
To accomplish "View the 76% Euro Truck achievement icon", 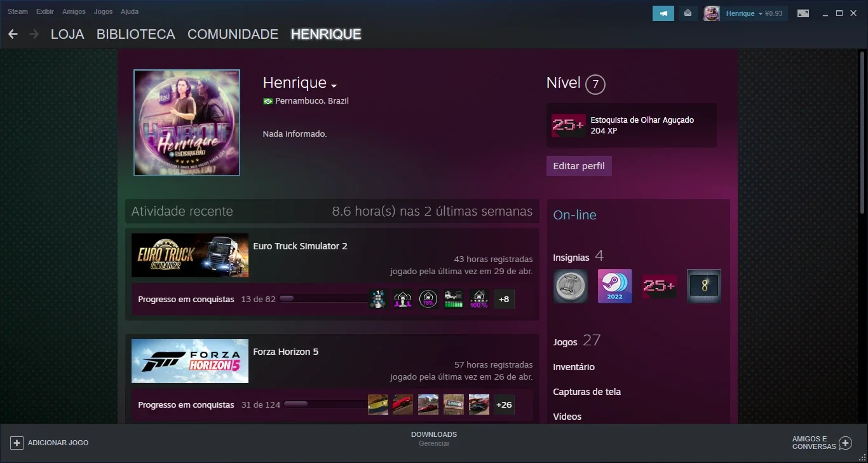I will (428, 299).
